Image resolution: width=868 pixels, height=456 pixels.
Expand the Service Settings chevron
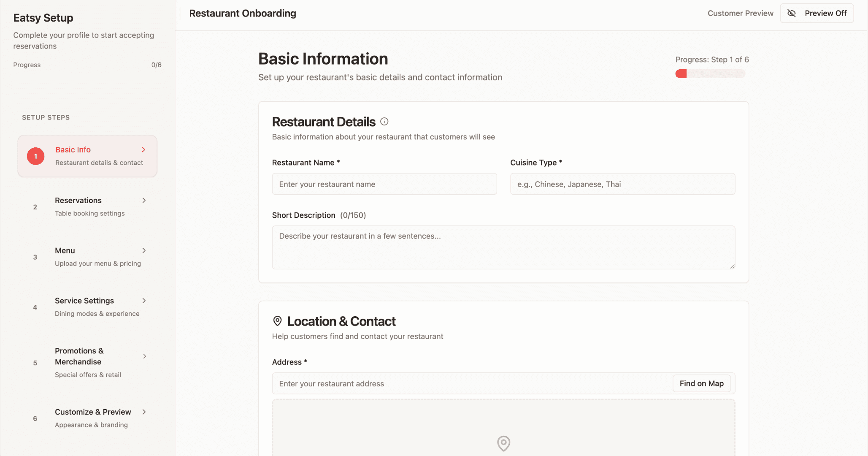(x=144, y=301)
